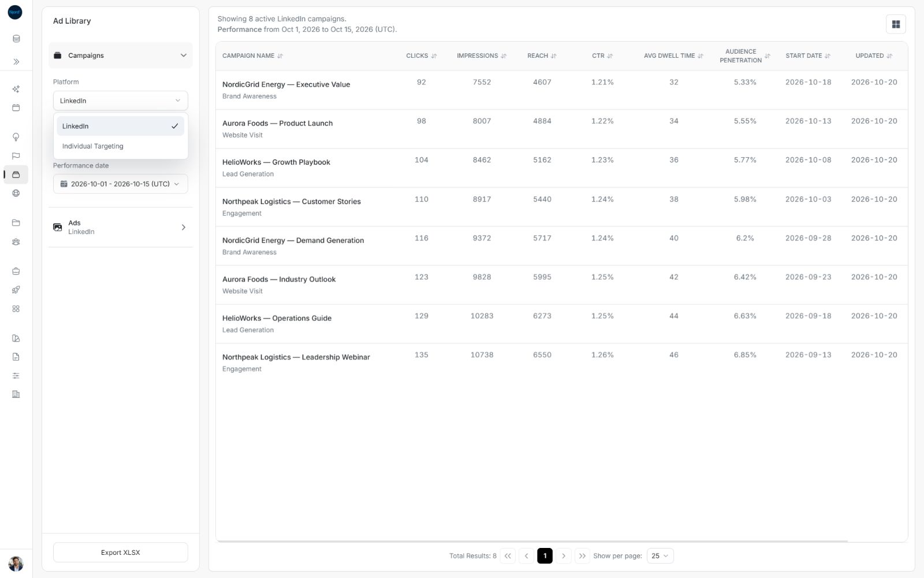This screenshot has width=924, height=578.
Task: Go to last page with double-right arrows
Action: [582, 555]
